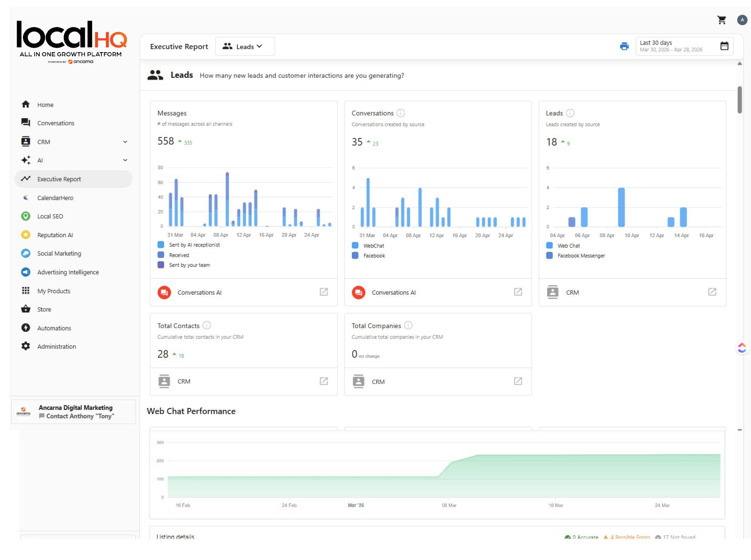The image size is (751, 560).
Task: Expand the AI sidebar chevron
Action: pyautogui.click(x=125, y=160)
